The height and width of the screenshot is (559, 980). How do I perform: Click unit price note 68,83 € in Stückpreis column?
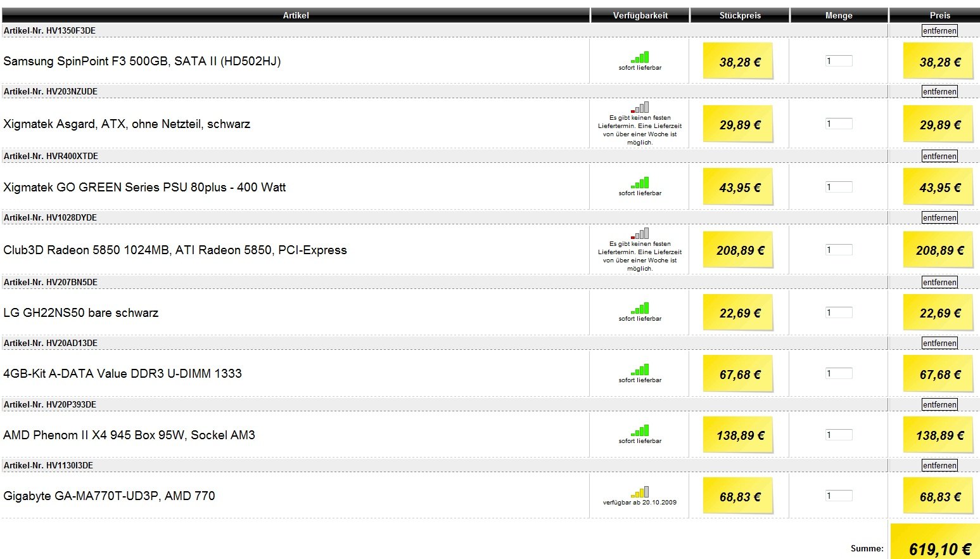pos(739,496)
